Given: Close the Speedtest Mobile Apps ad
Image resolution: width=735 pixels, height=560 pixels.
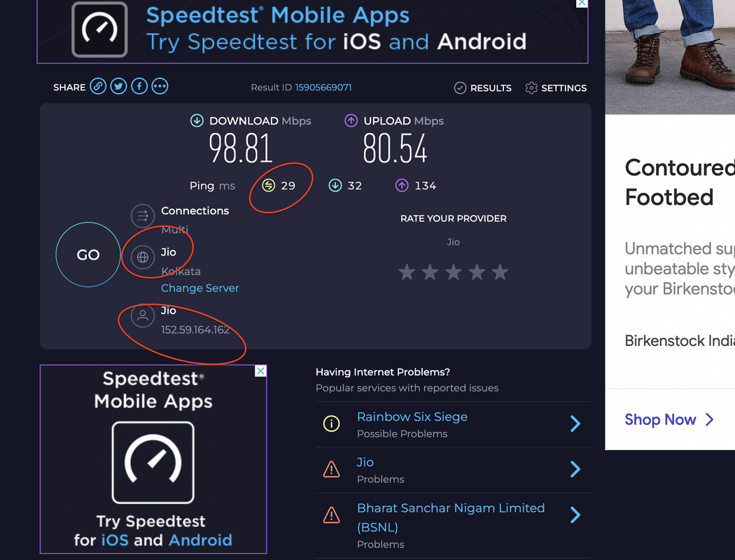Looking at the screenshot, I should [x=260, y=370].
